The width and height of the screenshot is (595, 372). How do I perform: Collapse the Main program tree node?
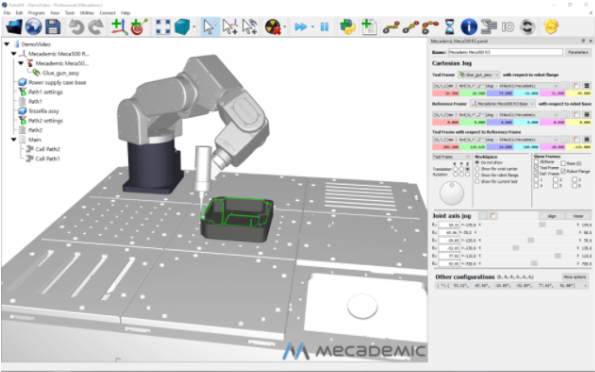click(14, 140)
